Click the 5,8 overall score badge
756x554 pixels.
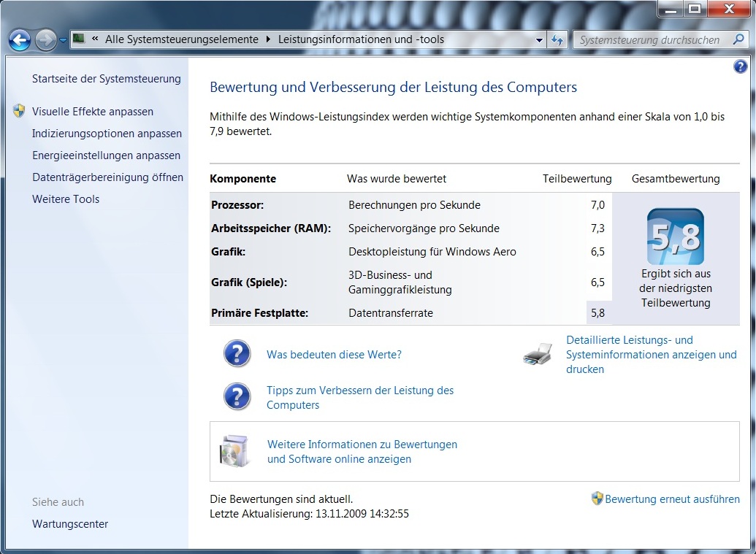point(676,236)
